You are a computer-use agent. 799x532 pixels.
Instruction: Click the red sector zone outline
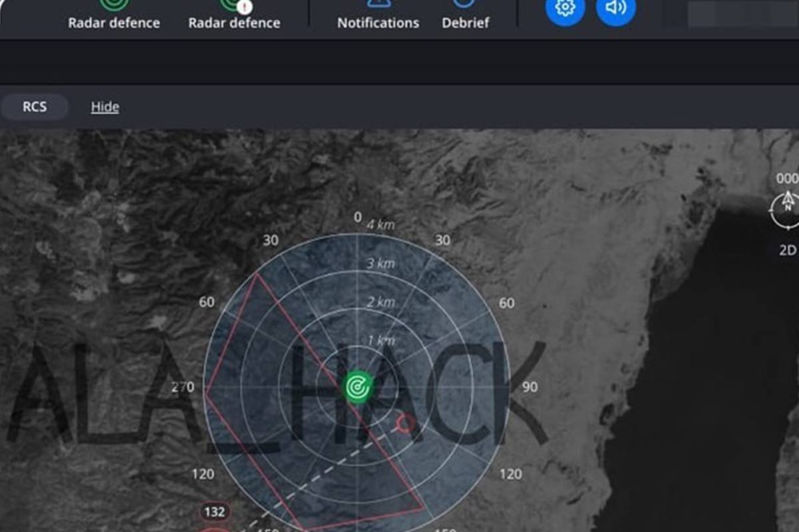pos(232,332)
